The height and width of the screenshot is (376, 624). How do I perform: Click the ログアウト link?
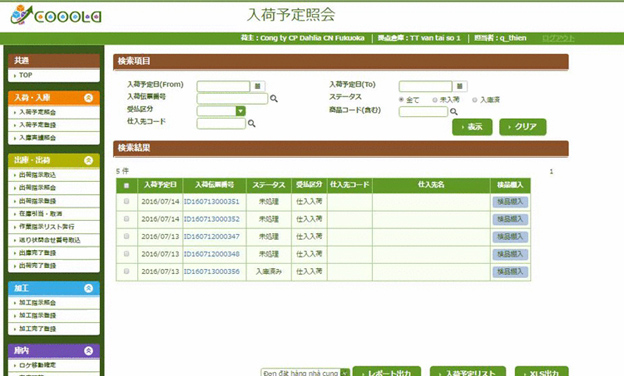coord(558,38)
